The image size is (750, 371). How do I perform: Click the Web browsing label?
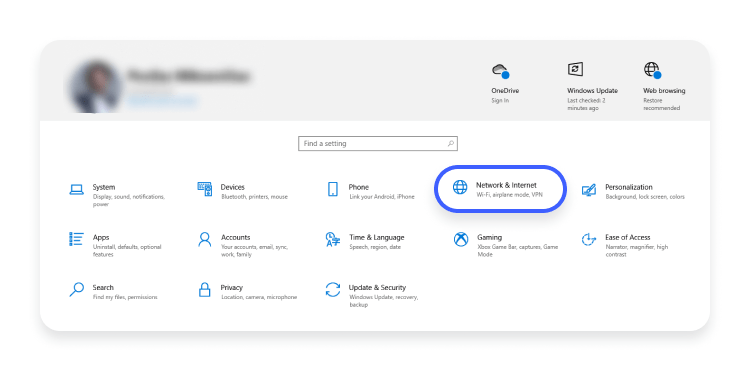tap(664, 90)
